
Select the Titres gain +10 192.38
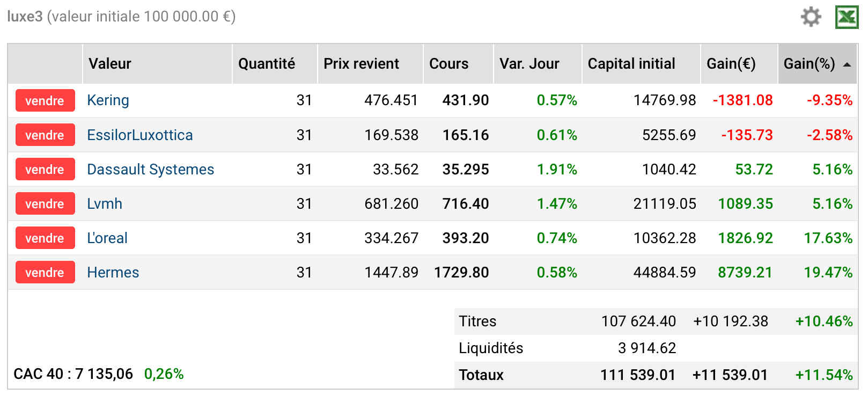click(x=731, y=321)
